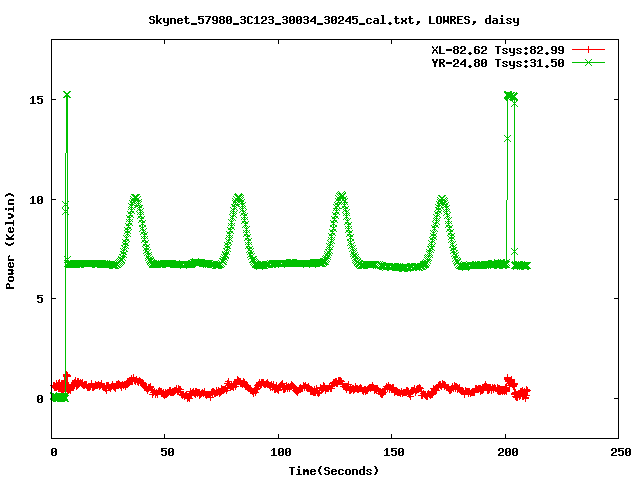The image size is (640, 480).
Task: Click x-axis tick label 150
Action: [394, 452]
